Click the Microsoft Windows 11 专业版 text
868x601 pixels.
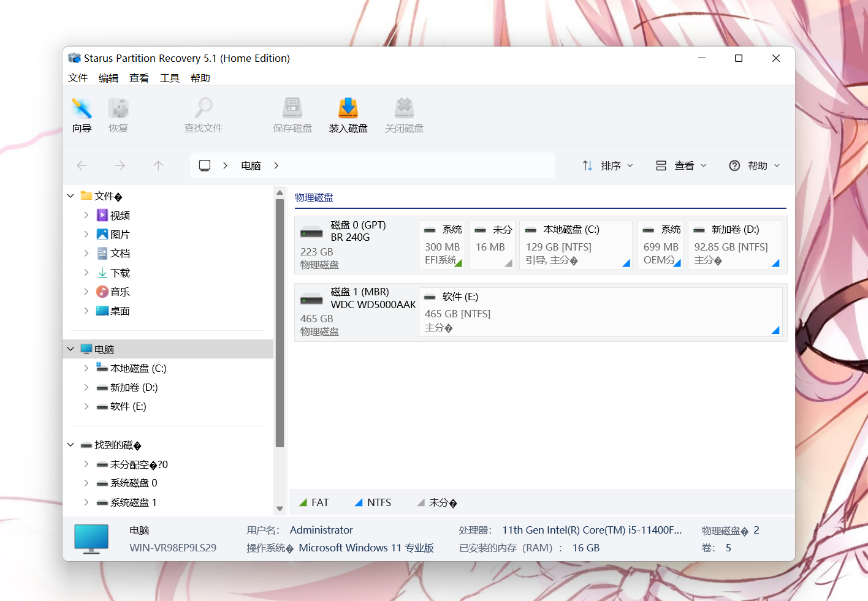(x=367, y=548)
